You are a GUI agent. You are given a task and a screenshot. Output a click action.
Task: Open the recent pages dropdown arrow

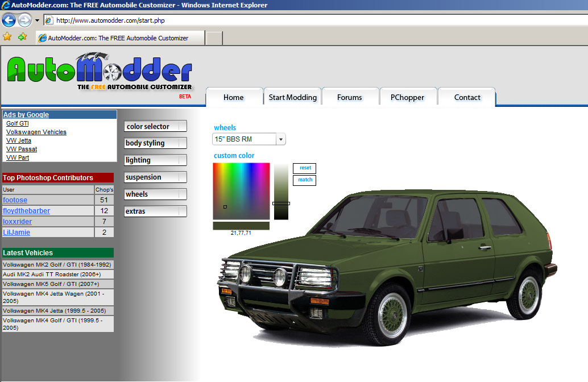click(x=37, y=20)
